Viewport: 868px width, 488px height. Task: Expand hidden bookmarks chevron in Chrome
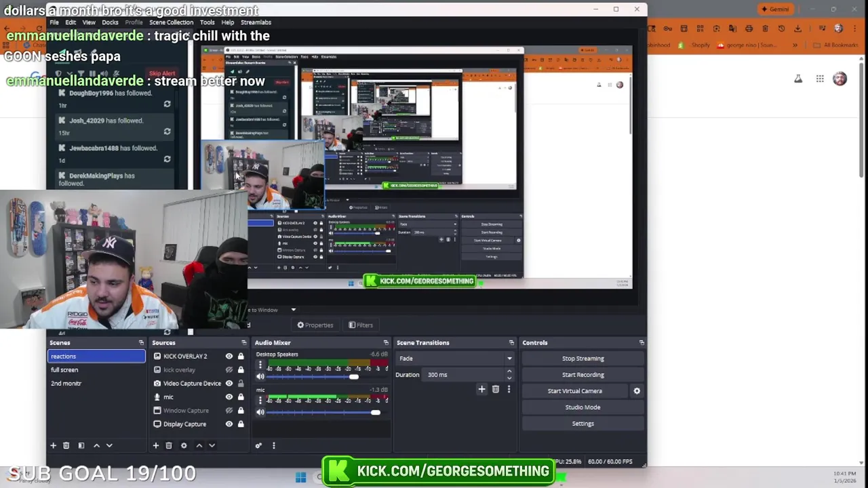(795, 45)
